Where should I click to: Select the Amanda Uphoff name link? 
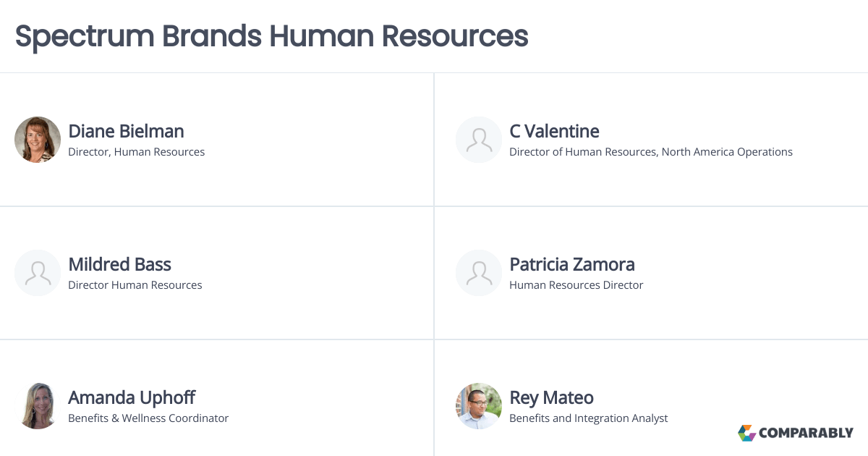(132, 397)
